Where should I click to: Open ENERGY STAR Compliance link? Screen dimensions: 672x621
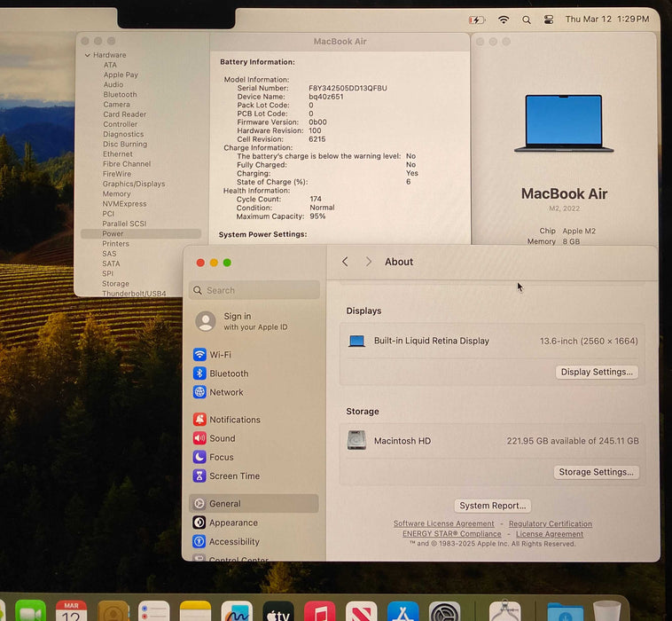[452, 534]
